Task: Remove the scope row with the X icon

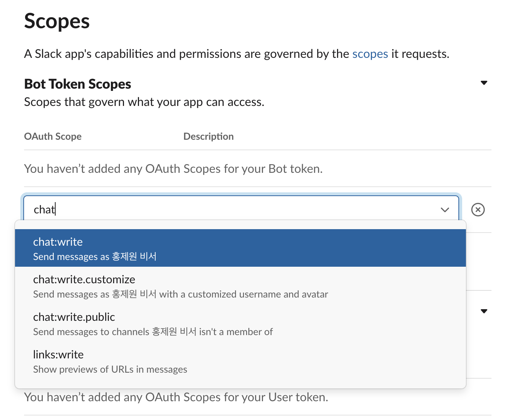Action: (478, 210)
